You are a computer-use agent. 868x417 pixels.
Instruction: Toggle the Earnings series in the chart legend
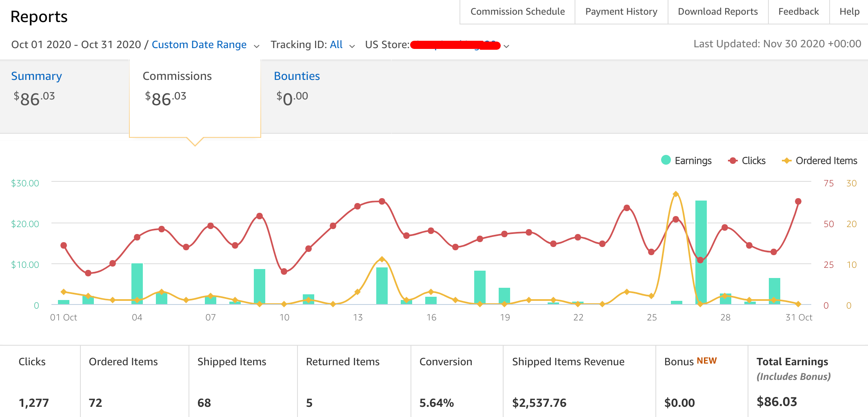pos(686,161)
